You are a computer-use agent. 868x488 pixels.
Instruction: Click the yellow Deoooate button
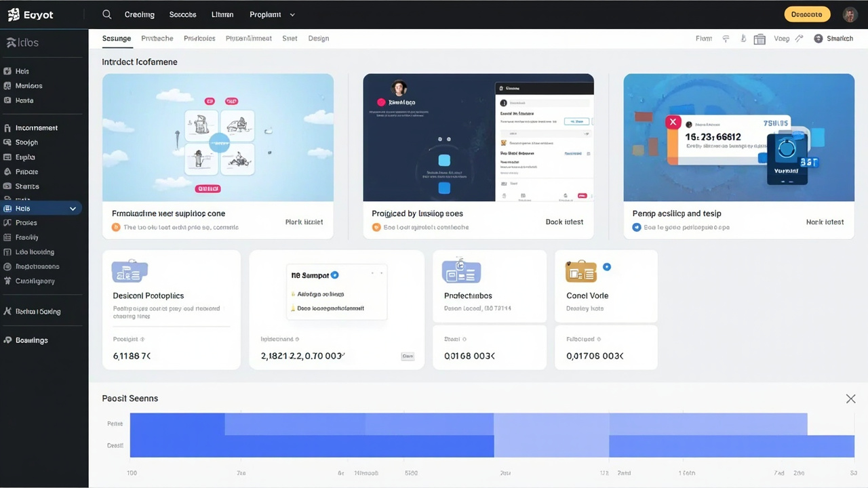click(x=807, y=14)
